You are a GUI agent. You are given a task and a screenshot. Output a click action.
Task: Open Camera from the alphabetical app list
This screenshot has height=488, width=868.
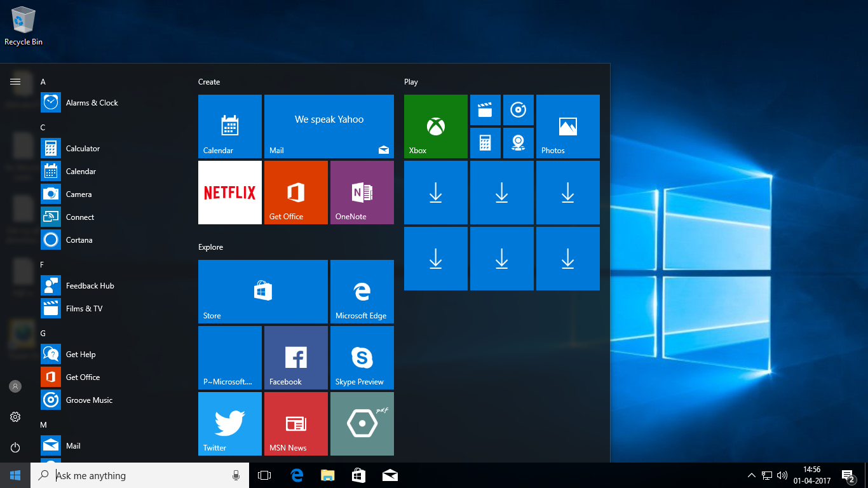pyautogui.click(x=114, y=194)
